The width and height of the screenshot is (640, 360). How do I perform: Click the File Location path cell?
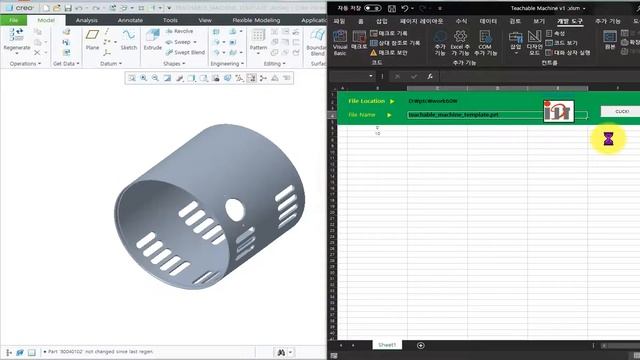[x=433, y=101]
